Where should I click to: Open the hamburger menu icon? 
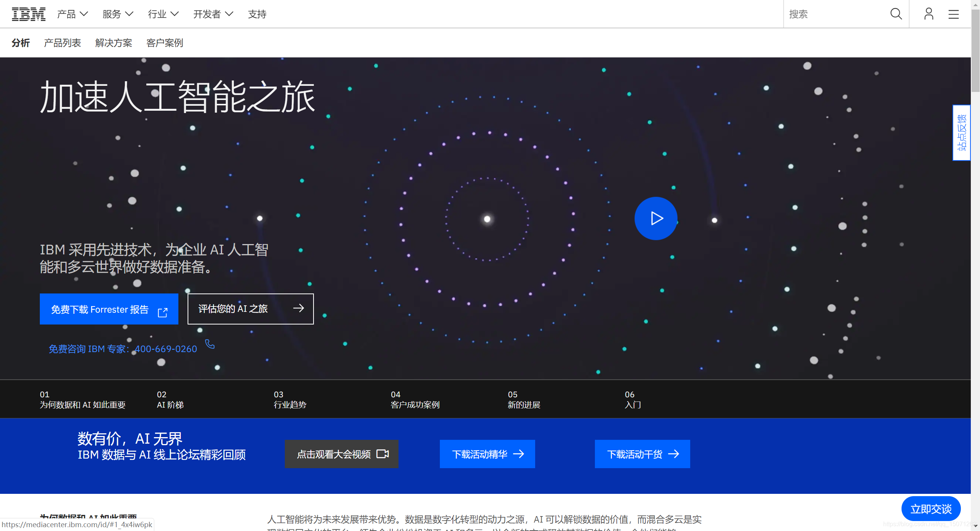[x=953, y=14]
